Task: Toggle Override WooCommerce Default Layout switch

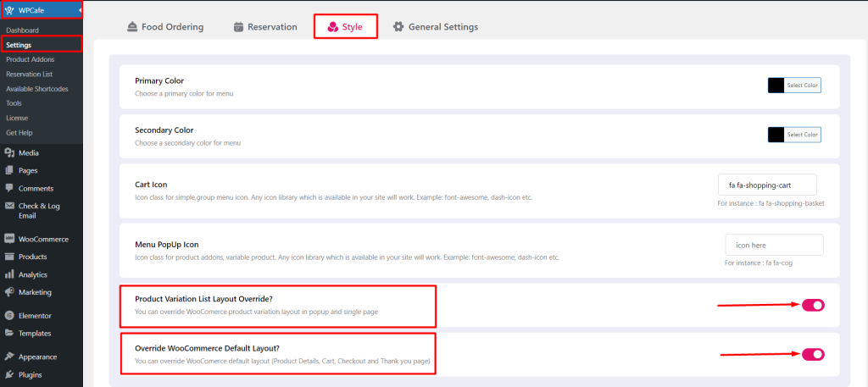Action: tap(813, 354)
